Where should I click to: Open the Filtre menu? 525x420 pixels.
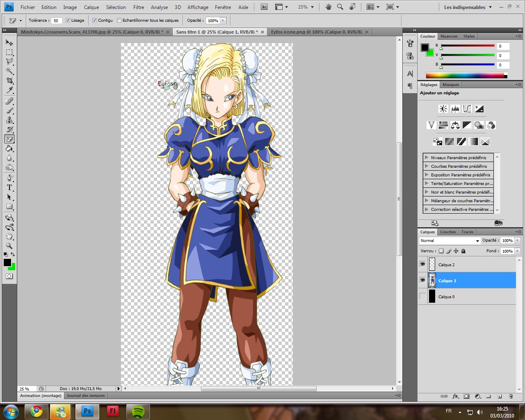(x=139, y=7)
